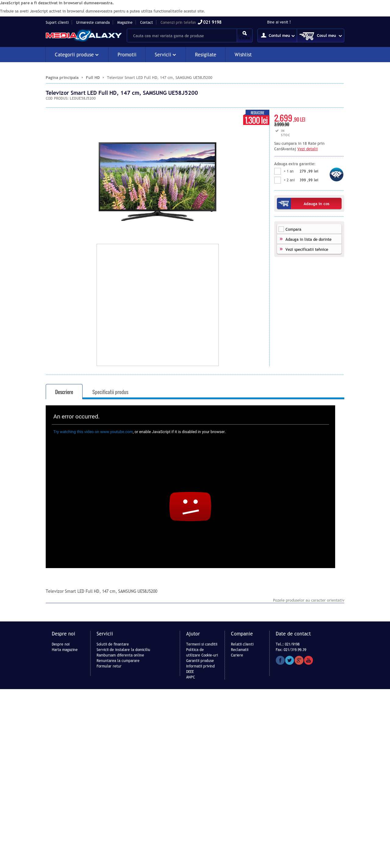Viewport: 390px width, 868px height.
Task: Tick the +1 an extra warranty checkbox
Action: click(278, 171)
